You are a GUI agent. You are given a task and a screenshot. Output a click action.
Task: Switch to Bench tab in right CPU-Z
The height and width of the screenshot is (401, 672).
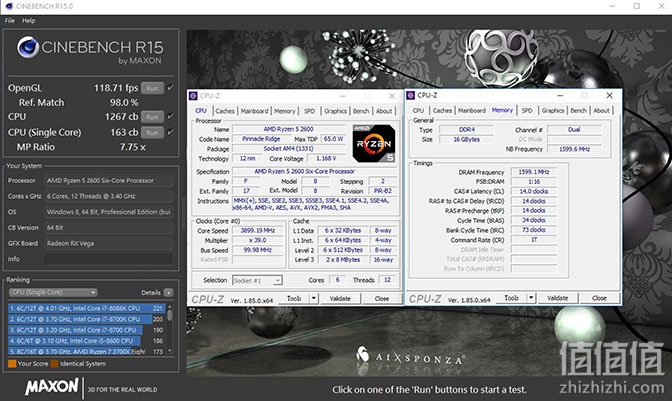579,111
